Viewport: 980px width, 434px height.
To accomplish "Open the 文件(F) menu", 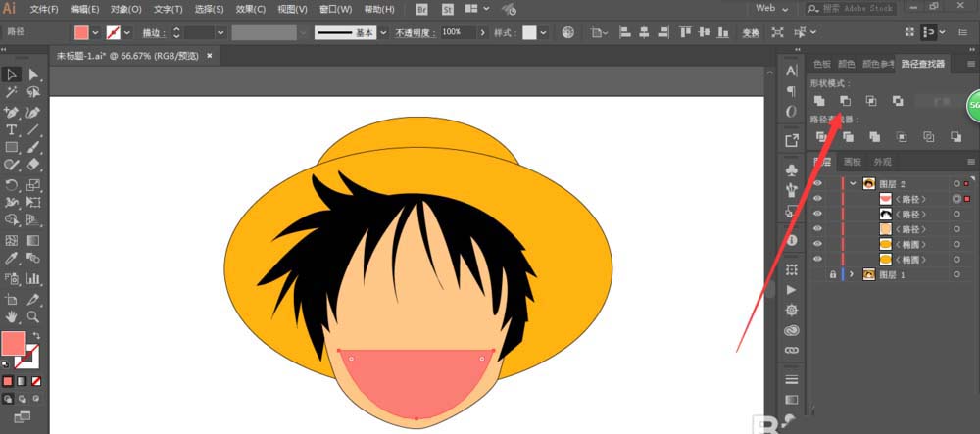I will [x=44, y=10].
